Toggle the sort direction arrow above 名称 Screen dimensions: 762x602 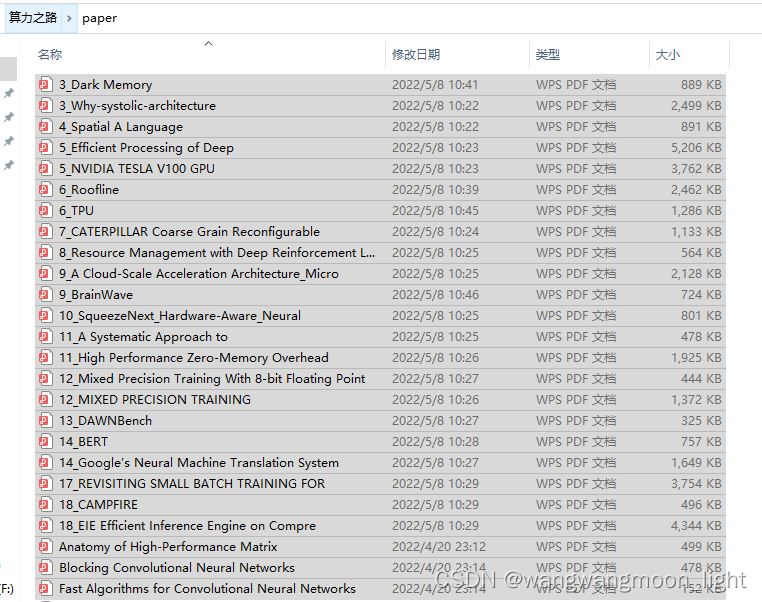(208, 43)
